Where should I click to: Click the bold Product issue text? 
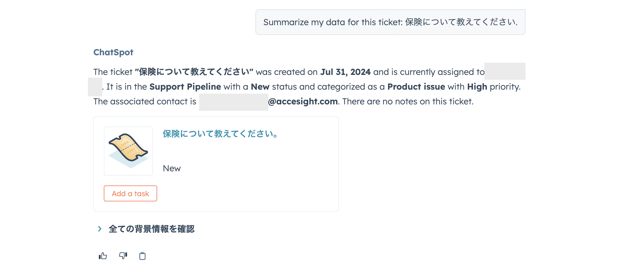click(x=416, y=87)
